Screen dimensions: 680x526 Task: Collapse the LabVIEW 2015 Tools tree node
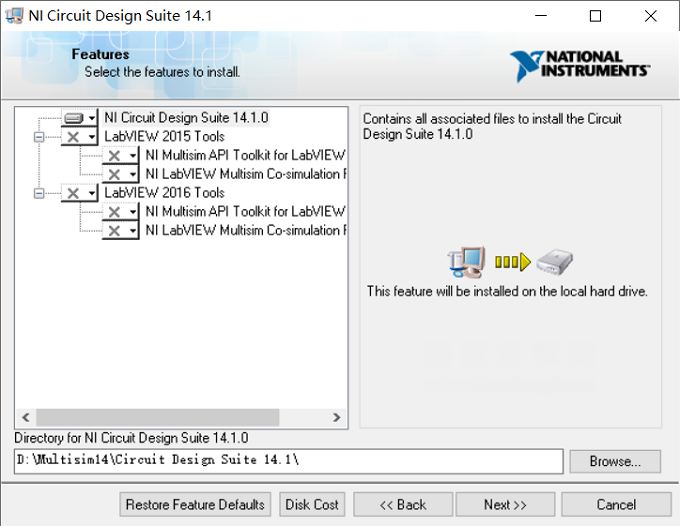pyautogui.click(x=39, y=137)
